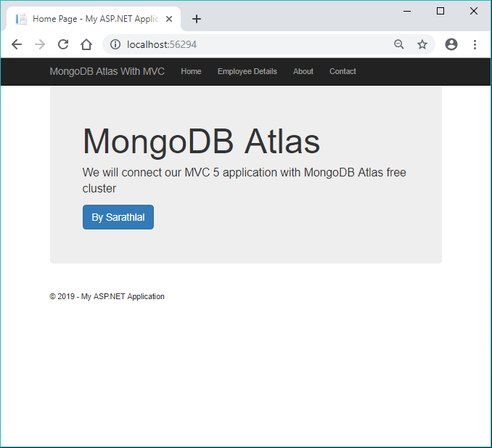Open Chrome's three-dot menu
Screen dimensions: 492x448
(475, 44)
